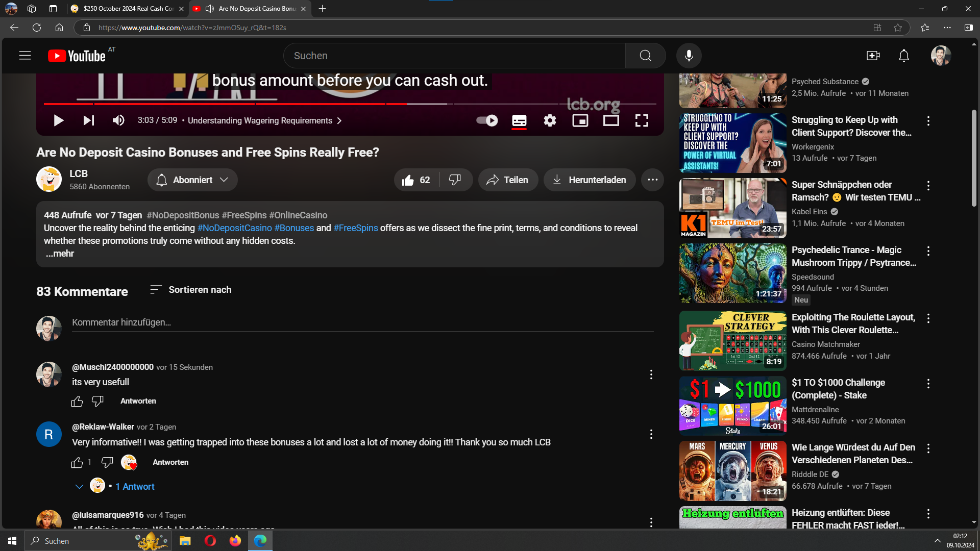Open options for @Muschi2400000000 comment
Viewport: 980px width, 551px height.
tap(651, 375)
